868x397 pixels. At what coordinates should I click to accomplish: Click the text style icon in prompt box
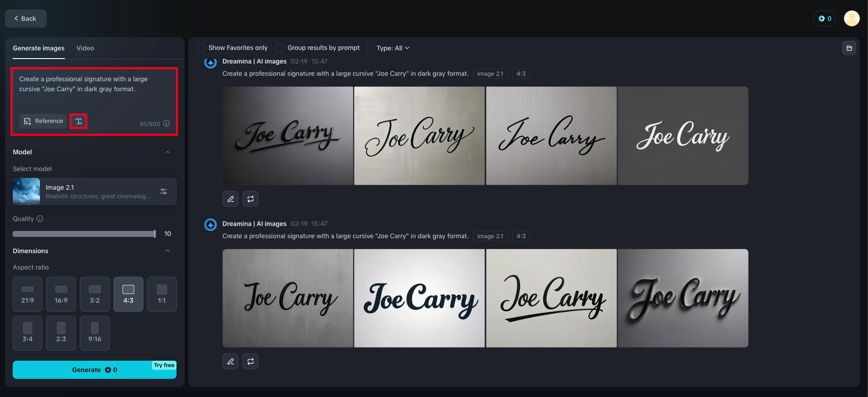point(78,121)
